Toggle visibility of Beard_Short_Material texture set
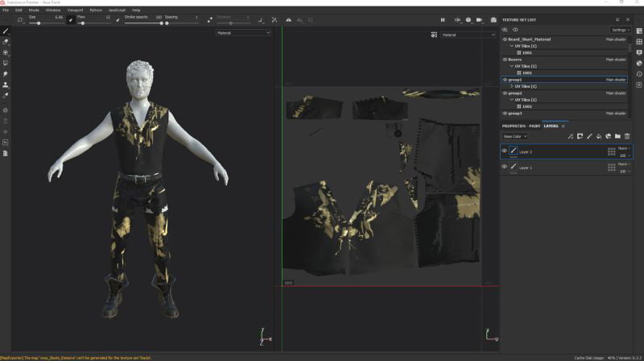644x361 pixels. click(x=505, y=39)
